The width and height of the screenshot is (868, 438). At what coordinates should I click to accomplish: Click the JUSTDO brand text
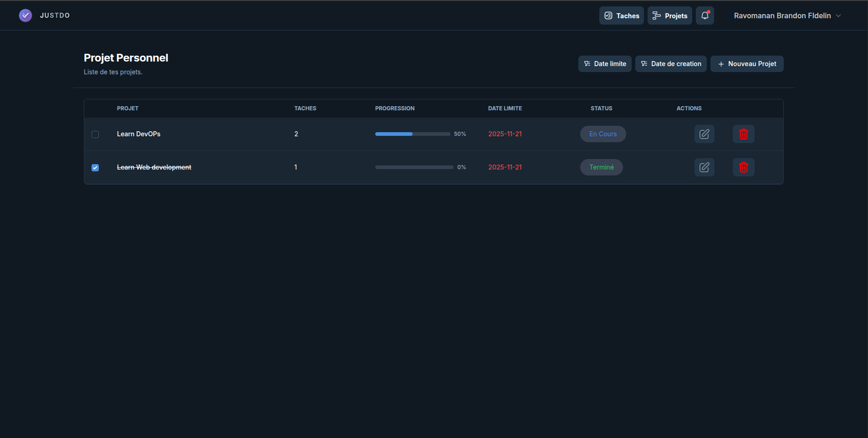click(x=55, y=15)
